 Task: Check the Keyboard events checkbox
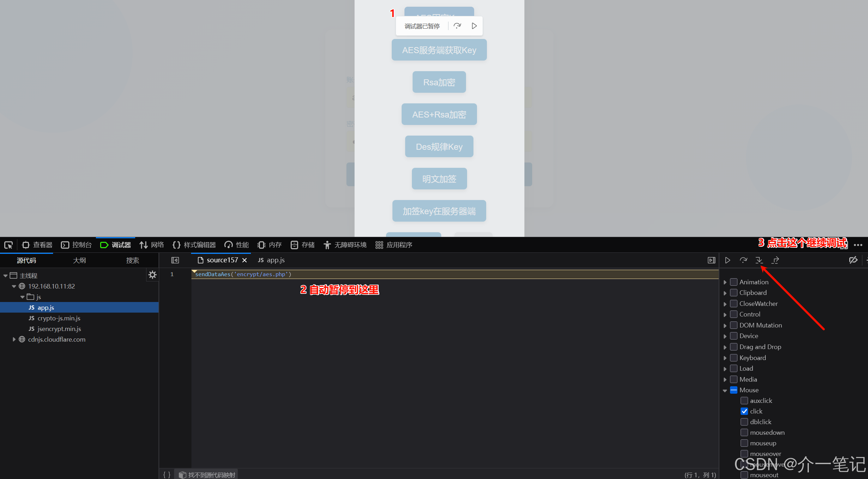coord(734,358)
